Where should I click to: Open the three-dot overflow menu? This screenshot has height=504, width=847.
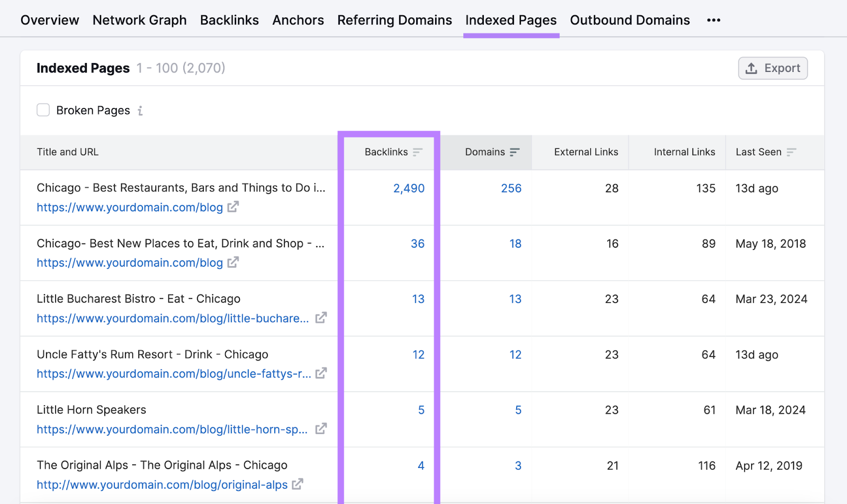click(714, 20)
